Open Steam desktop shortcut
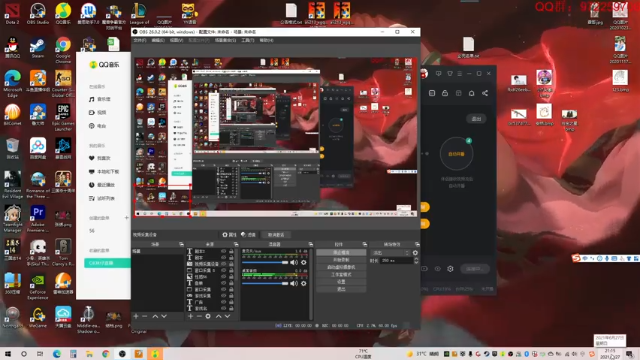 pyautogui.click(x=38, y=48)
